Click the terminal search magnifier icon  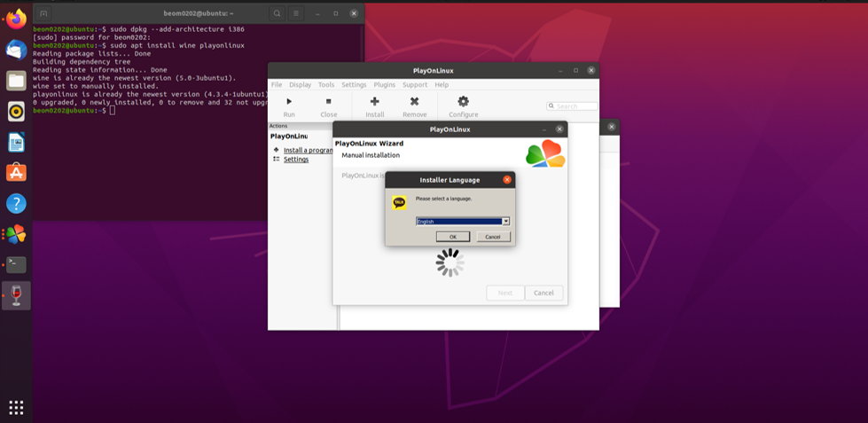(x=277, y=13)
